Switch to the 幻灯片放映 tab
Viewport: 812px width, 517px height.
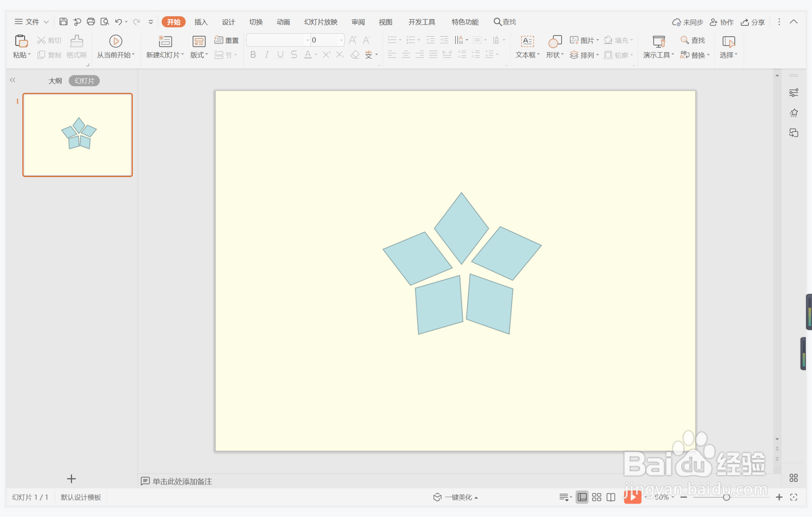coord(320,22)
